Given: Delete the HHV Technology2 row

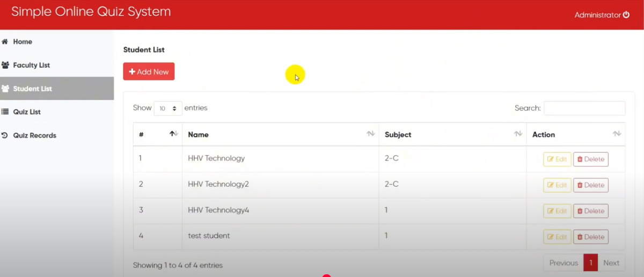Looking at the screenshot, I should [590, 185].
